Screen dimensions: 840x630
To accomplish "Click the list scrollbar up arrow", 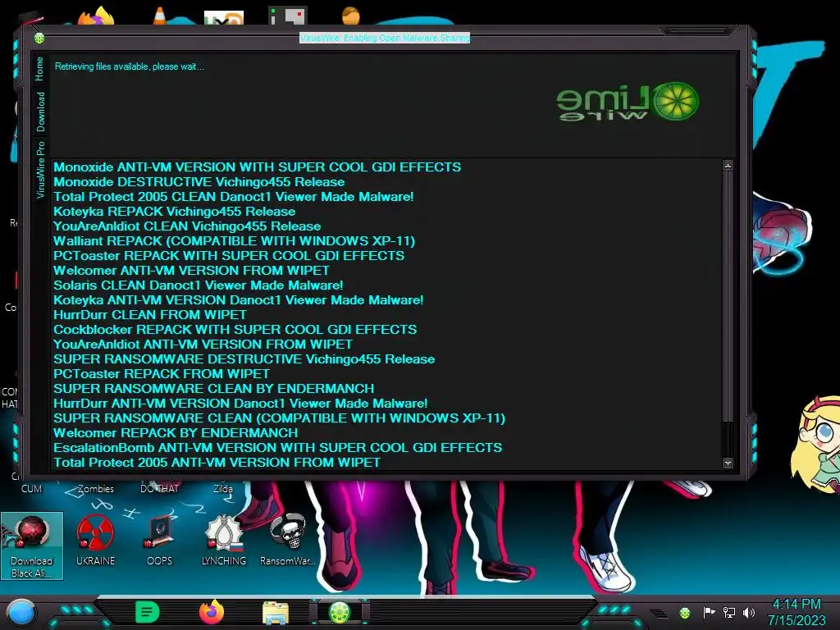I will 728,166.
